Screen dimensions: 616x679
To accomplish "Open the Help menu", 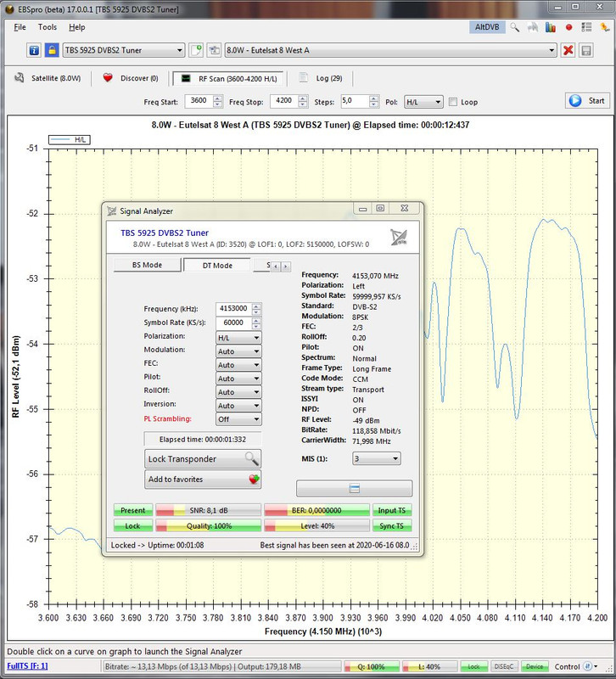I will [76, 27].
